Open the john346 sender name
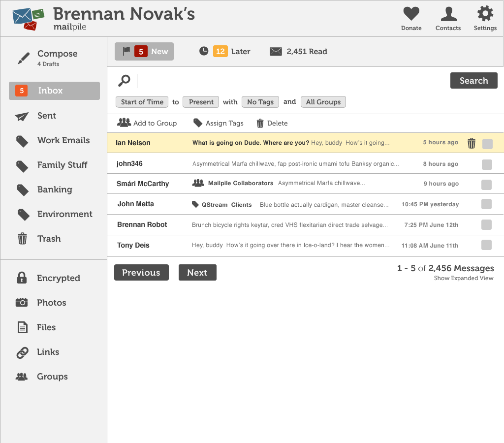 (x=129, y=163)
